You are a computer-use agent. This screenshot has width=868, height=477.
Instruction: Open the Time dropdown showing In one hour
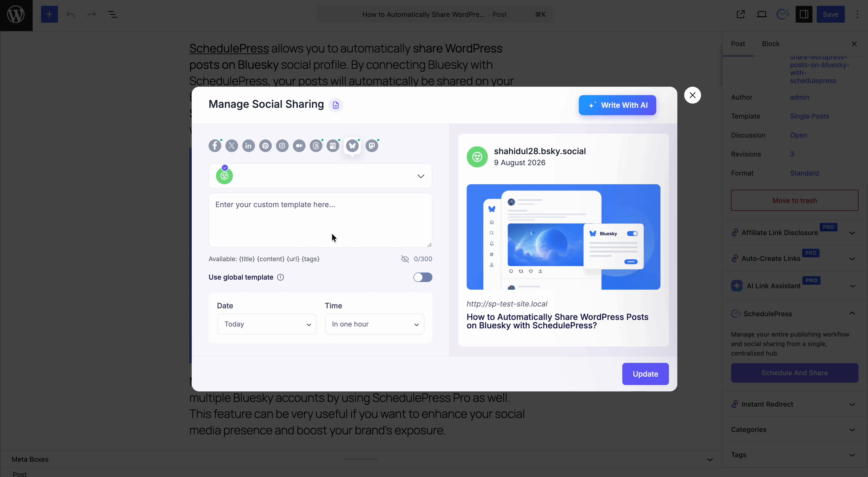(374, 324)
